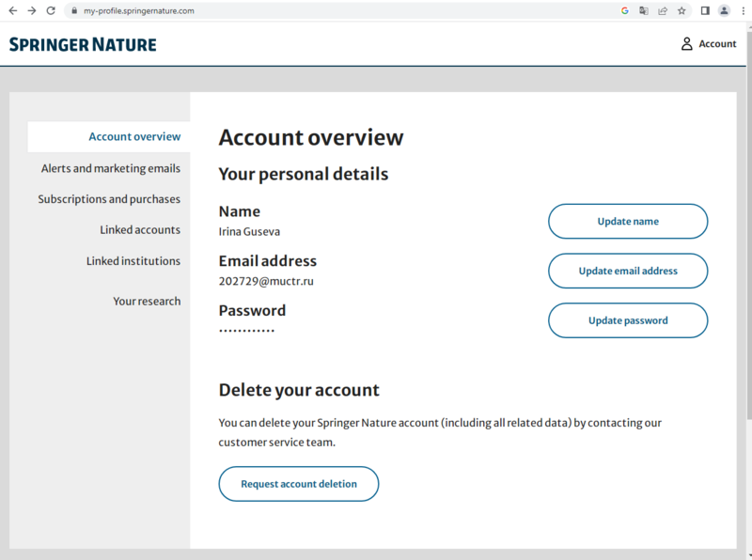Click the padlock site info icon
This screenshot has width=752, height=560.
(x=74, y=11)
